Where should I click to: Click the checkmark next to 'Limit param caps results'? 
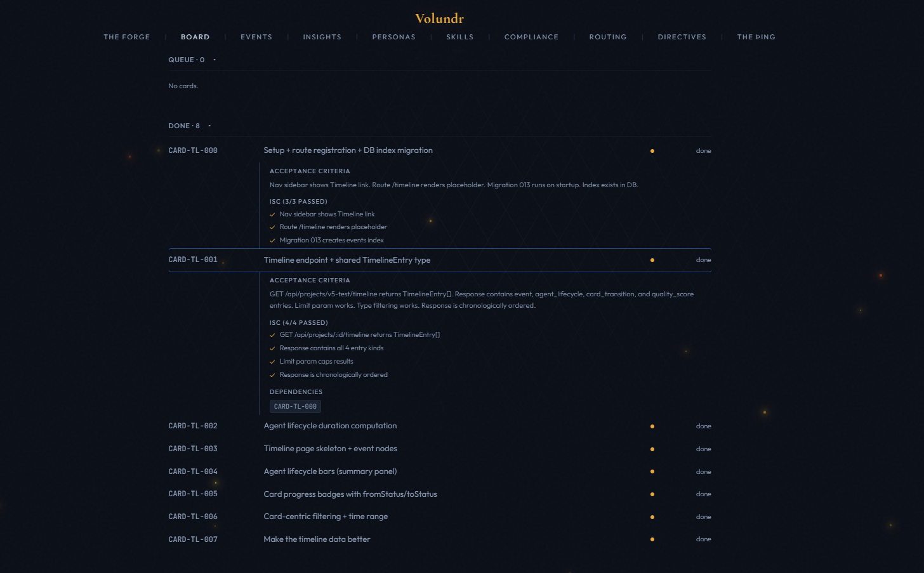(x=273, y=361)
